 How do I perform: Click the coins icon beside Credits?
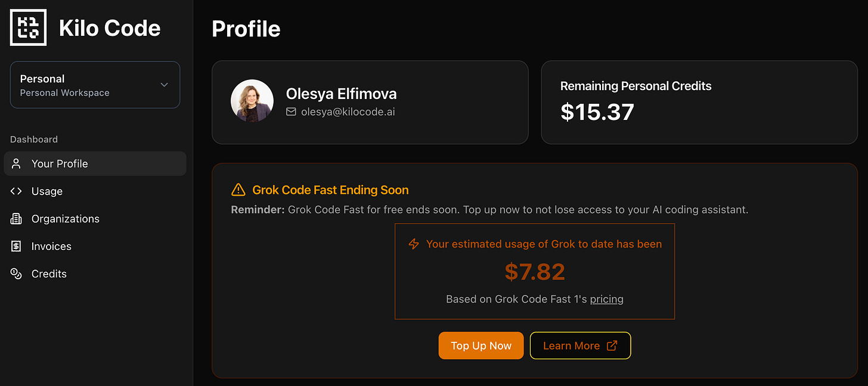tap(16, 273)
